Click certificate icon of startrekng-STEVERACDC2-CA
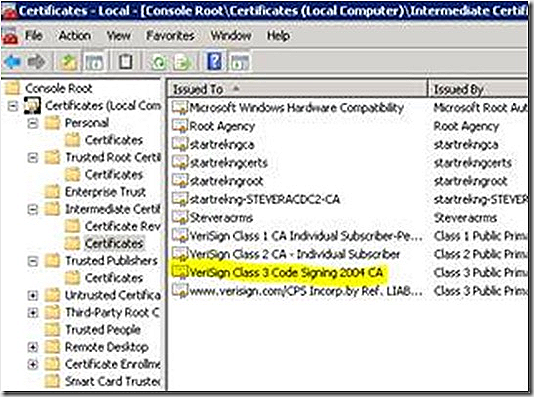The image size is (534, 397). [x=180, y=199]
